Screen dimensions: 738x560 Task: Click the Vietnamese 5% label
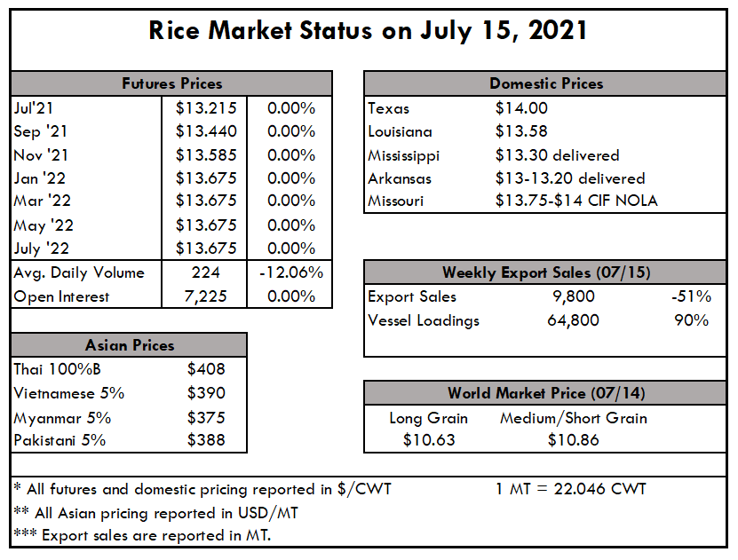tap(68, 393)
